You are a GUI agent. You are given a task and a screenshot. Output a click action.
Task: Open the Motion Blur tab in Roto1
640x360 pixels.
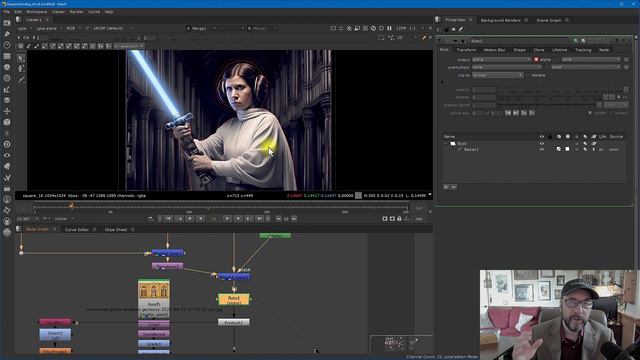(494, 50)
